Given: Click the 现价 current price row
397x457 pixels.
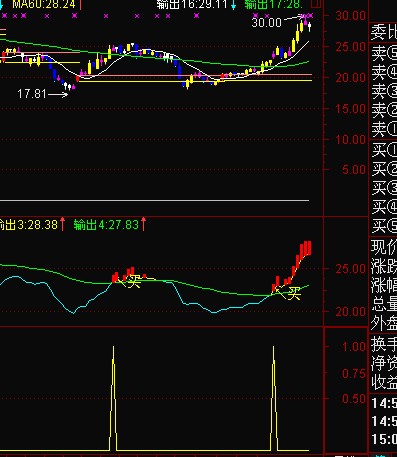Looking at the screenshot, I should pos(383,247).
